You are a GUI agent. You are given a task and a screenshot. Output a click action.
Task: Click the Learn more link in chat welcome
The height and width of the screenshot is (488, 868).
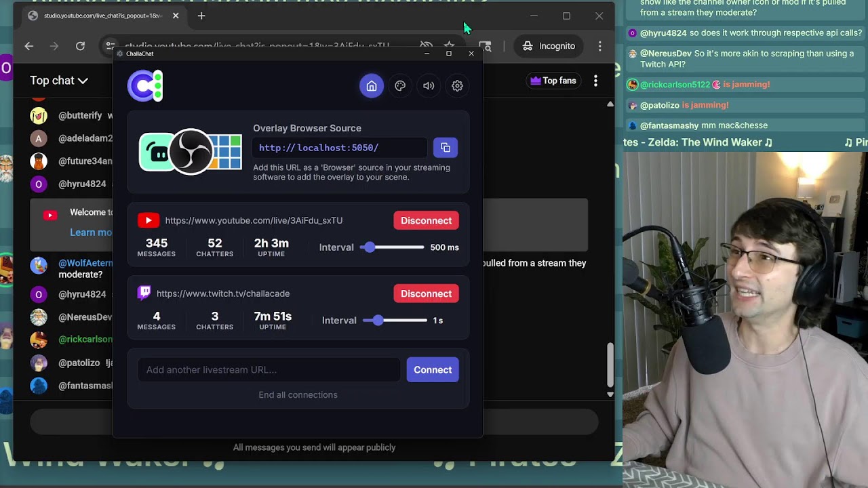click(91, 232)
